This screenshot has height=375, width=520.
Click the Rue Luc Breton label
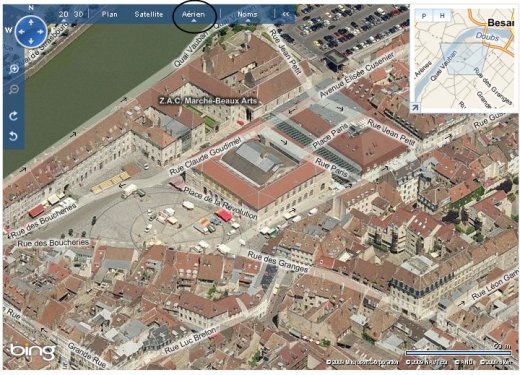[x=190, y=341]
